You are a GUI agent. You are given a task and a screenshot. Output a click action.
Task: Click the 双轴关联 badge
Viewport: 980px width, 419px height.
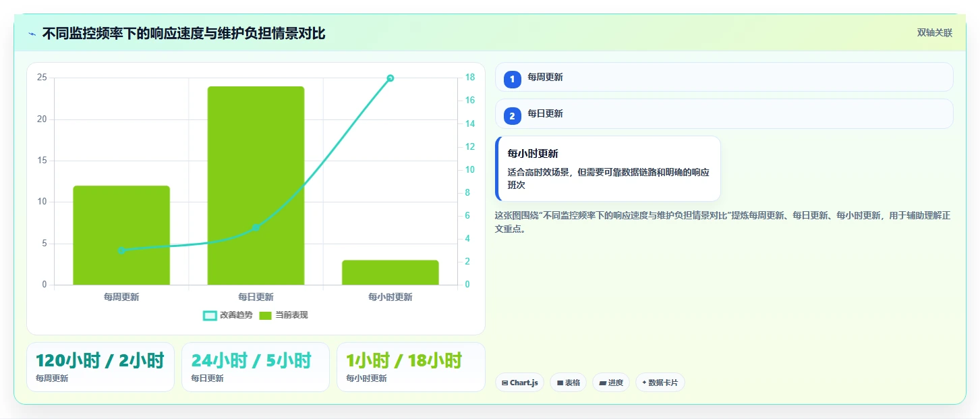934,33
